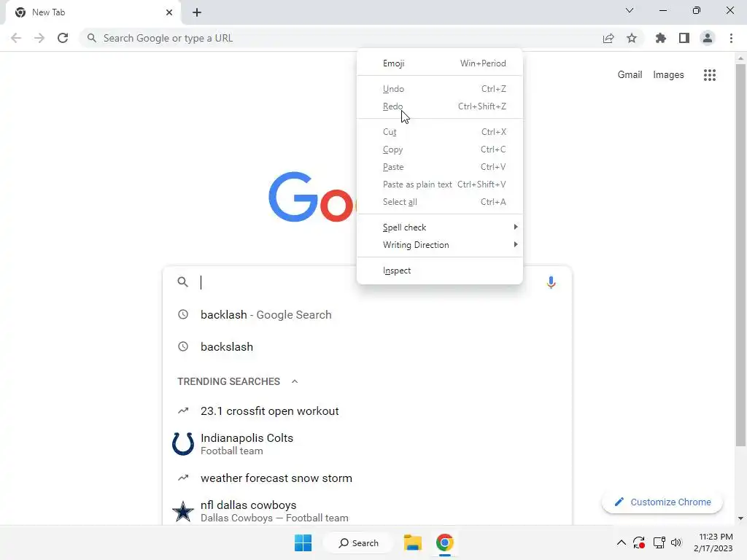Select the Indianapolis Colts suggestion
The image size is (747, 560).
[x=367, y=444]
